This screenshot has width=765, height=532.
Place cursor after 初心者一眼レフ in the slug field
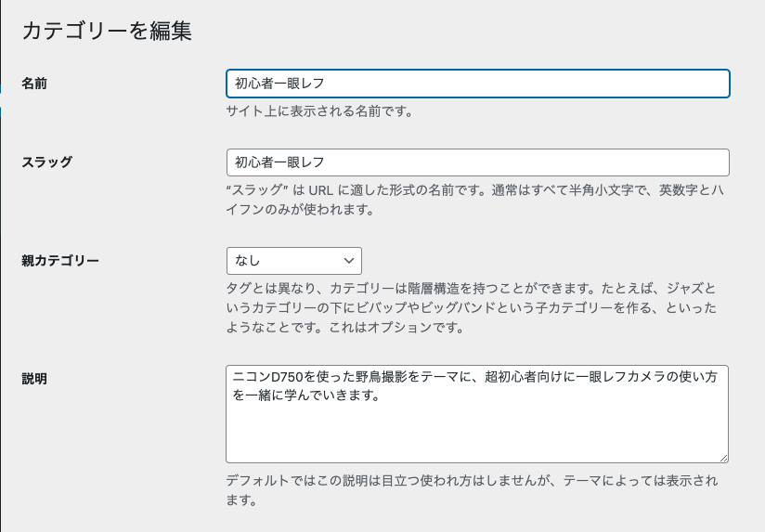coord(326,162)
